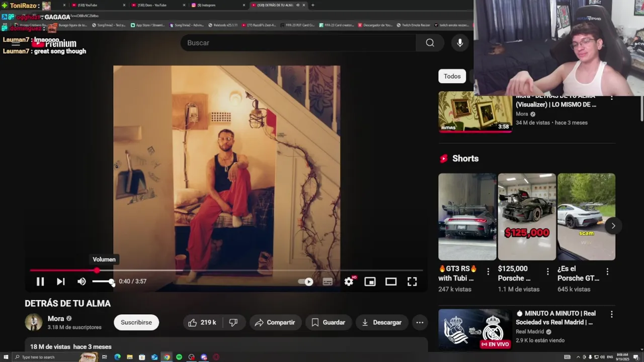This screenshot has height=362, width=644.
Task: Dislike the video
Action: [233, 322]
